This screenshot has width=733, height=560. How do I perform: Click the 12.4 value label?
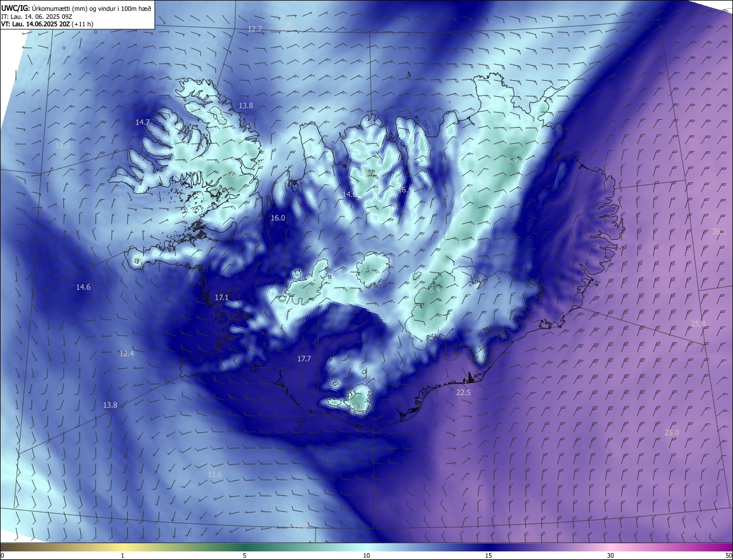coord(127,353)
